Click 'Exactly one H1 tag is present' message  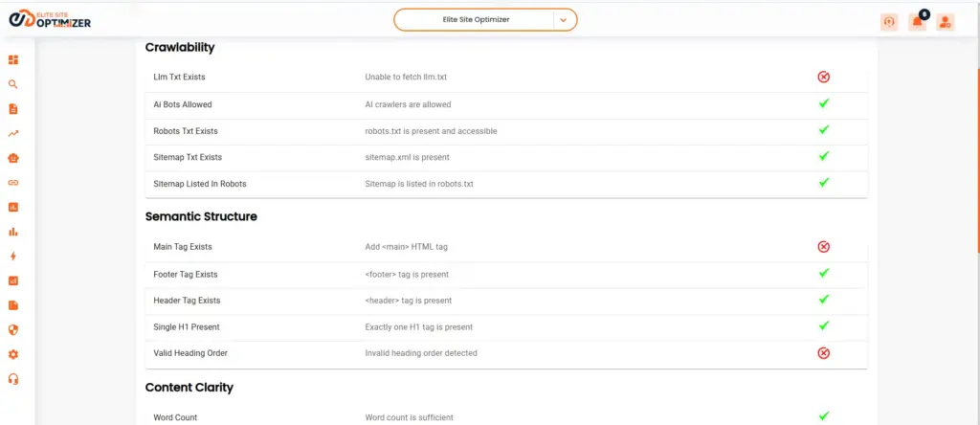pos(419,326)
